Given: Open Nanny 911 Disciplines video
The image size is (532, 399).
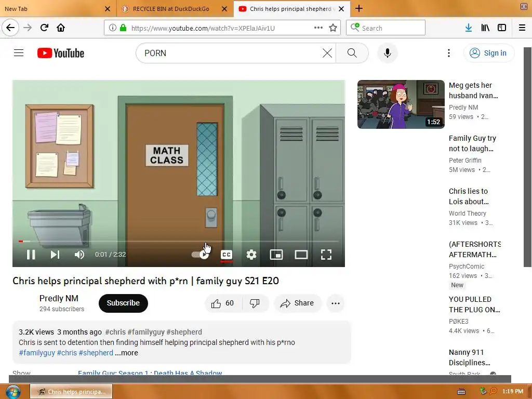Looking at the screenshot, I should [x=469, y=357].
